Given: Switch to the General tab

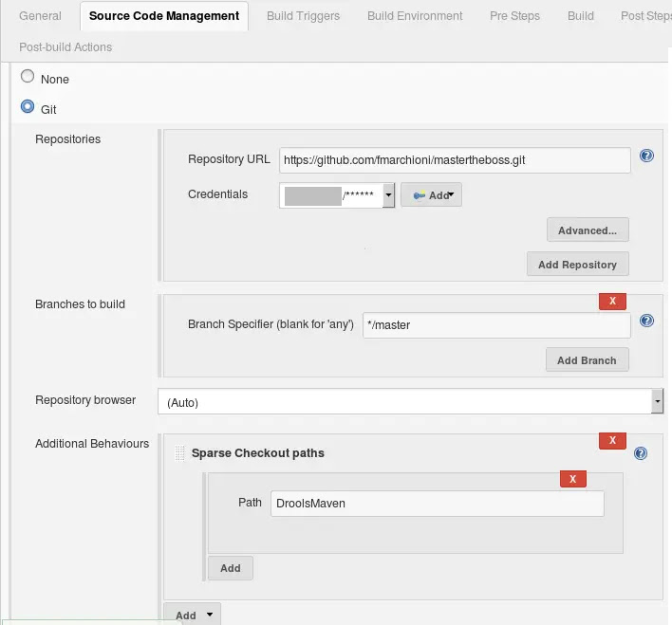Looking at the screenshot, I should tap(40, 16).
